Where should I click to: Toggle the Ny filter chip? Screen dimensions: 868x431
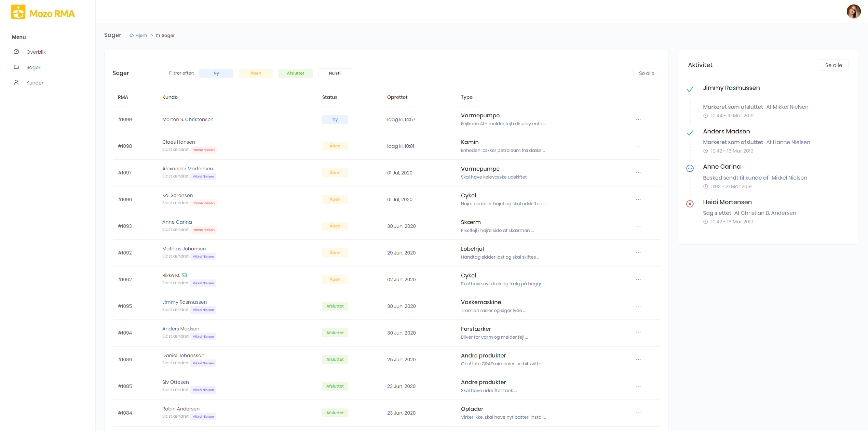216,73
